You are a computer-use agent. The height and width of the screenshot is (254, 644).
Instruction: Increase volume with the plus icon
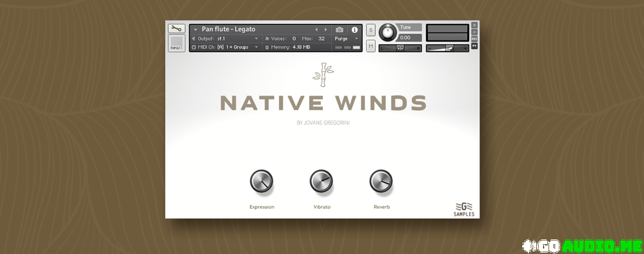[465, 48]
